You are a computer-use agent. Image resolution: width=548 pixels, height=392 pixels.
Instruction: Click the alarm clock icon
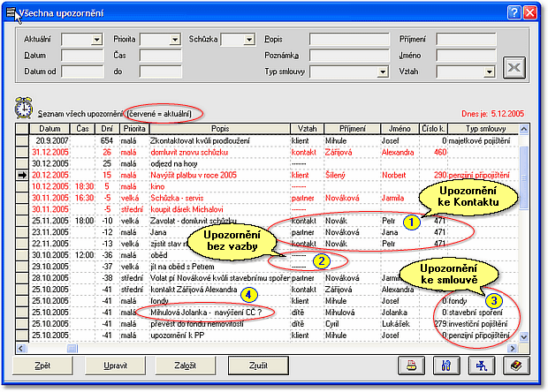click(24, 109)
